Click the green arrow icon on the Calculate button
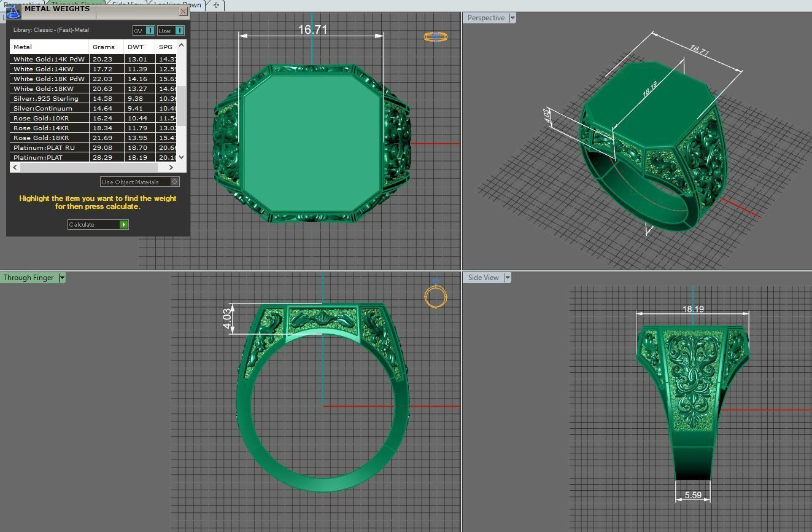The height and width of the screenshot is (532, 812). click(123, 224)
